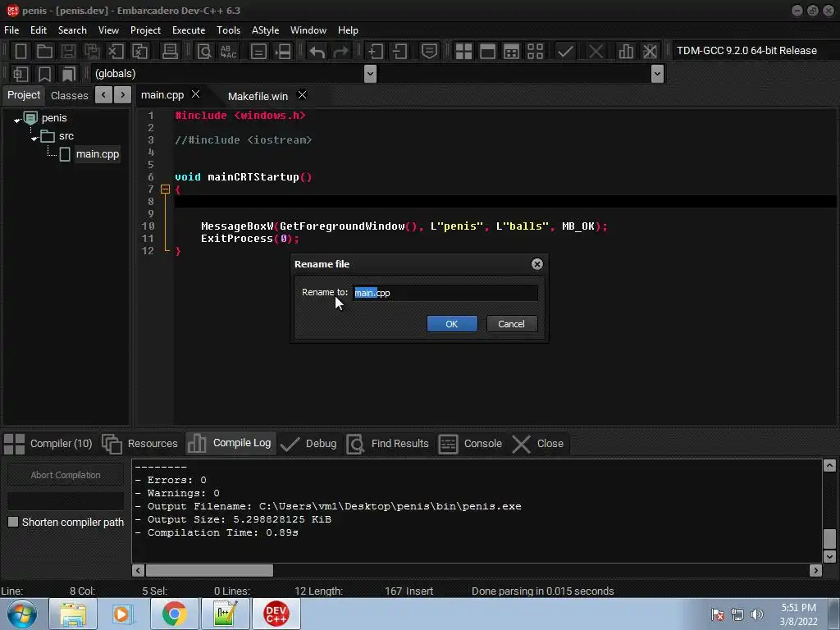Viewport: 840px width, 630px height.
Task: Close the main.cpp editor tab
Action: (x=196, y=94)
